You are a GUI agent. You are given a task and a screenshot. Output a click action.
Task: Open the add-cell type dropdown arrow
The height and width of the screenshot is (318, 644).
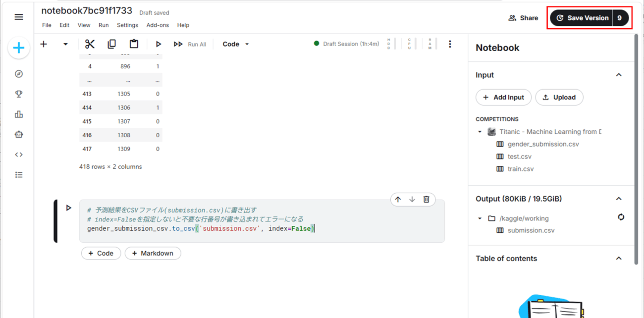tap(65, 44)
